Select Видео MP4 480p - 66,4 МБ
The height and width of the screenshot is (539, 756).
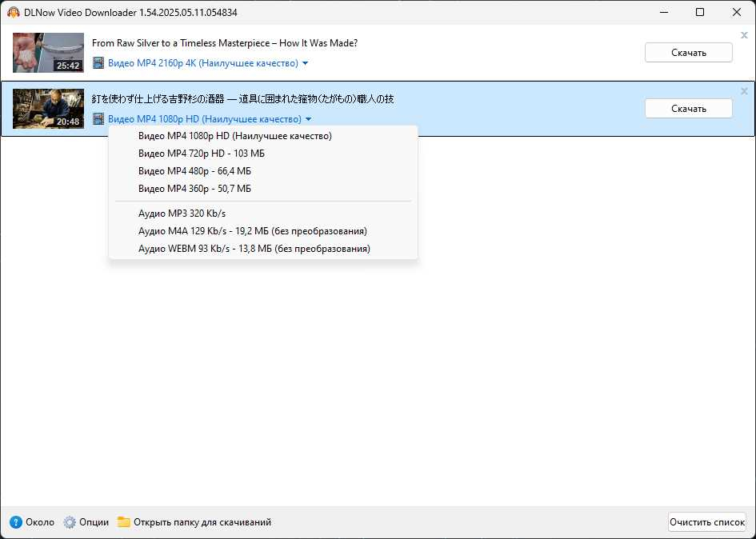click(x=263, y=171)
